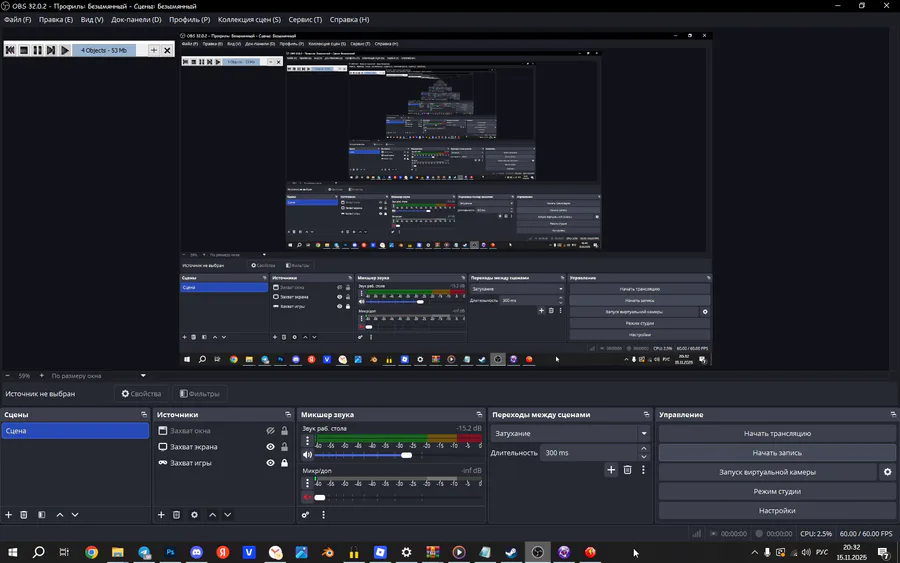900x563 pixels.
Task: Open transition properties three dots
Action: click(643, 470)
